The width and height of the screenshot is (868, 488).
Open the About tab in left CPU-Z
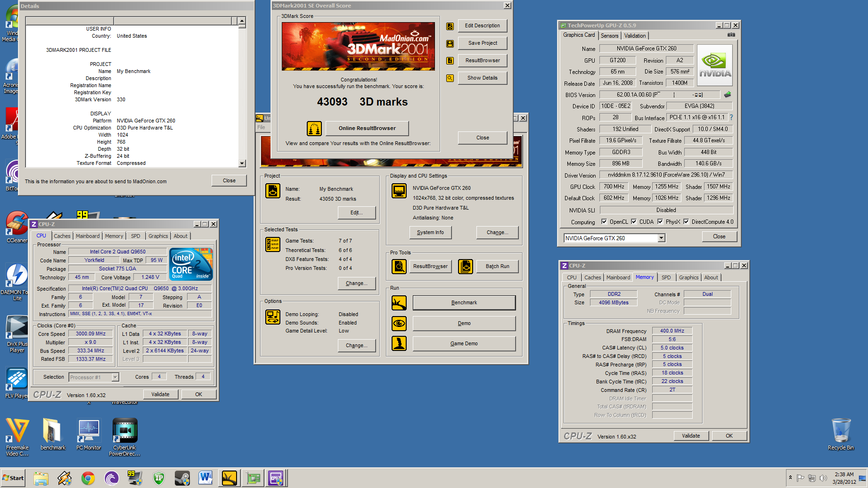pos(180,236)
